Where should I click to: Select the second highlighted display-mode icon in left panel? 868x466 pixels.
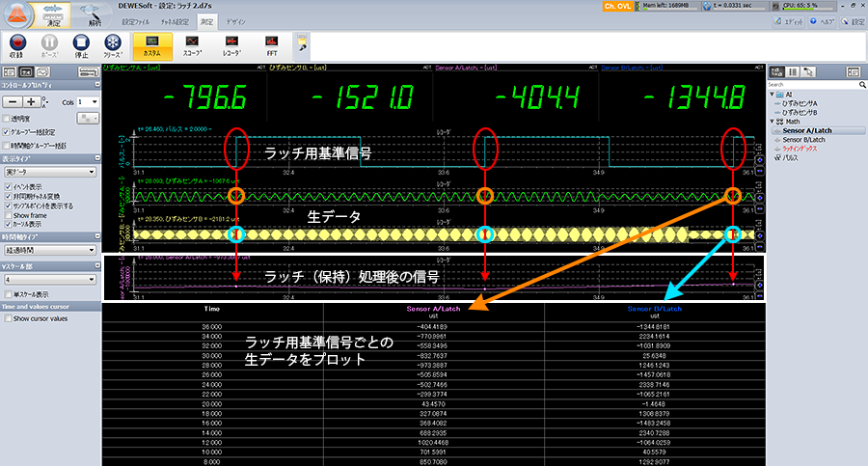tap(26, 72)
